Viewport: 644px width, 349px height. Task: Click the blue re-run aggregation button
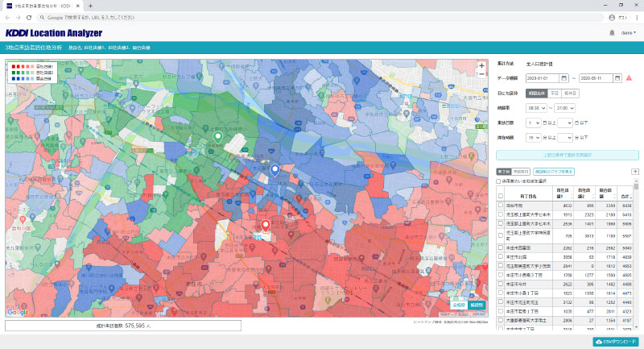click(568, 155)
